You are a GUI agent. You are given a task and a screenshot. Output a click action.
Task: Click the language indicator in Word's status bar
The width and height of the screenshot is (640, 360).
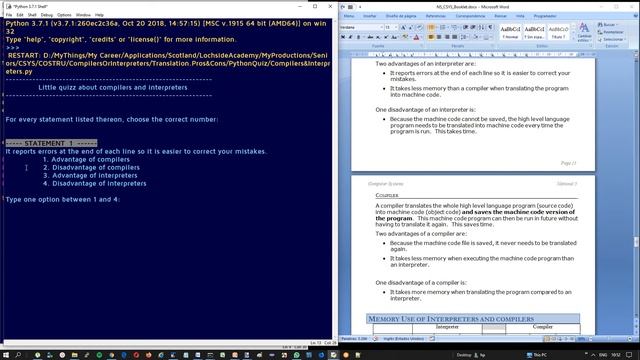pos(404,339)
